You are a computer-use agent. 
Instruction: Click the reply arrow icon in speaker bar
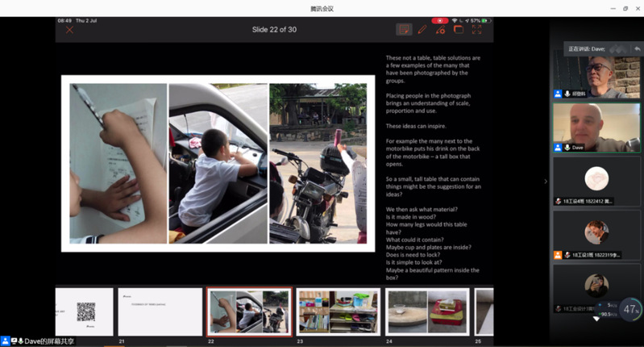pos(638,48)
